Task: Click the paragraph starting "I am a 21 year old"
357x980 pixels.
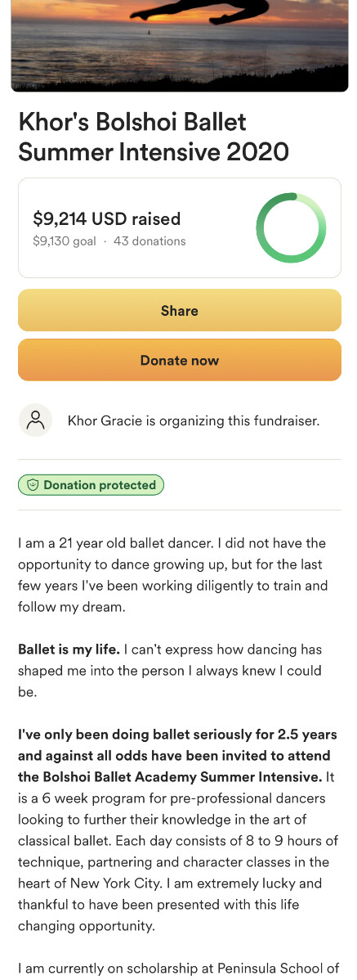Action: (172, 575)
